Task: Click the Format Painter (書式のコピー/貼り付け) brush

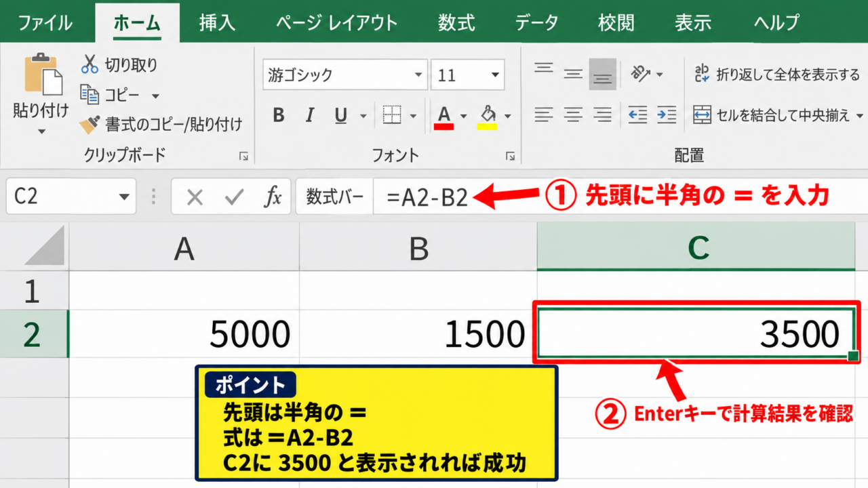Action: pos(90,124)
